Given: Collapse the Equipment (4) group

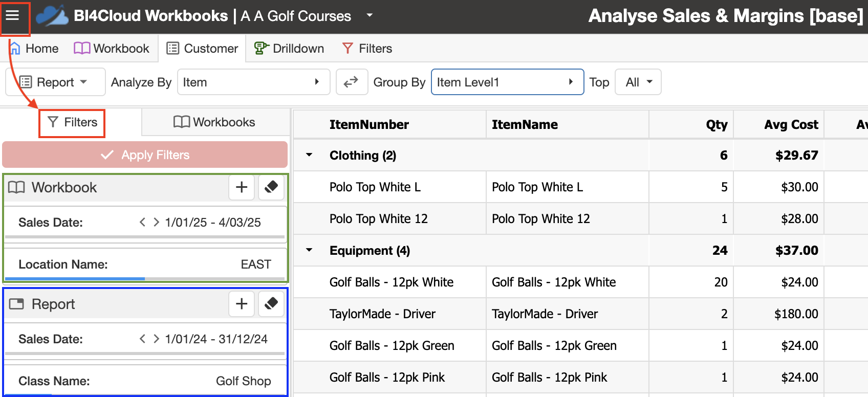Looking at the screenshot, I should [x=309, y=250].
